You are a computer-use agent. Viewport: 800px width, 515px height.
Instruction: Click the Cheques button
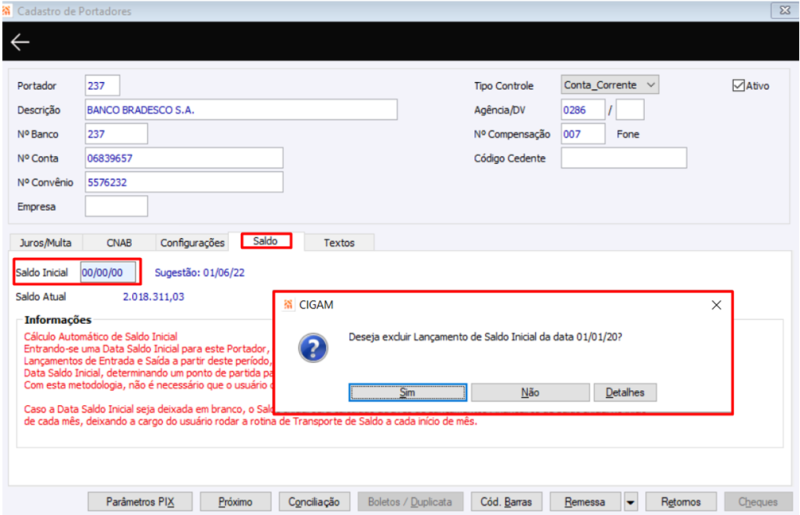click(758, 502)
